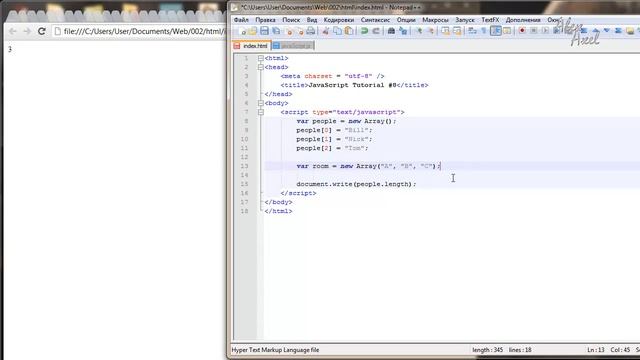Click the Close document toolbar icon
Image resolution: width=640 pixels, height=360 pixels.
(289, 31)
